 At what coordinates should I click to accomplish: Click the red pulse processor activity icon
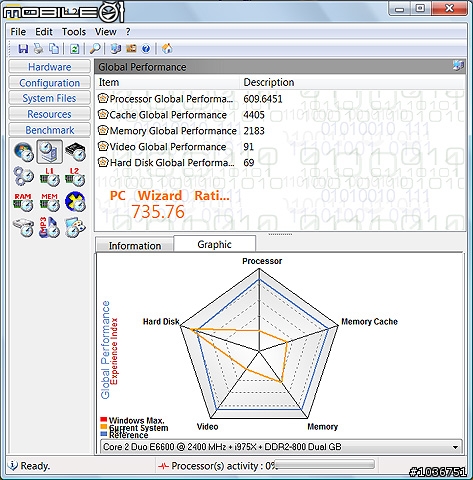pyautogui.click(x=163, y=466)
